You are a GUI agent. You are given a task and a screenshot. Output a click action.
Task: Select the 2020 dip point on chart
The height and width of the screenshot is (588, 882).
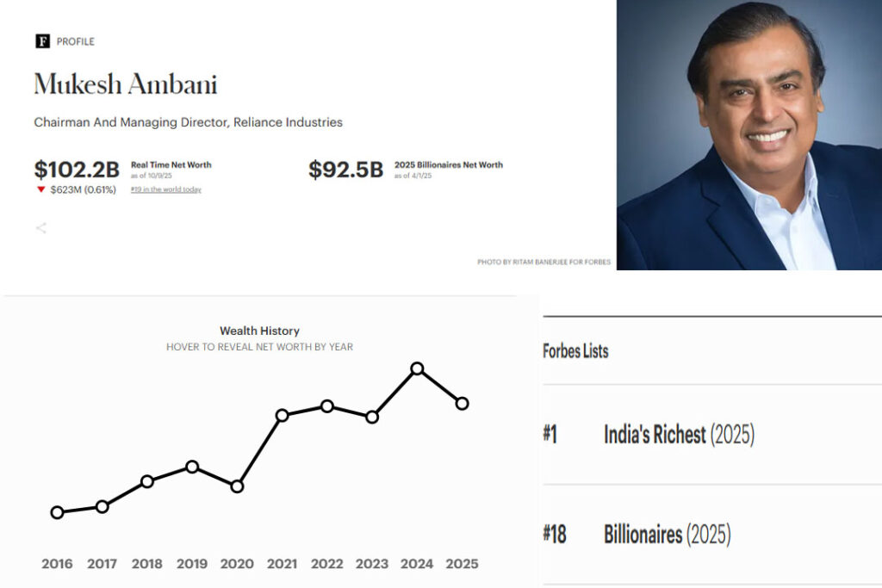[237, 486]
